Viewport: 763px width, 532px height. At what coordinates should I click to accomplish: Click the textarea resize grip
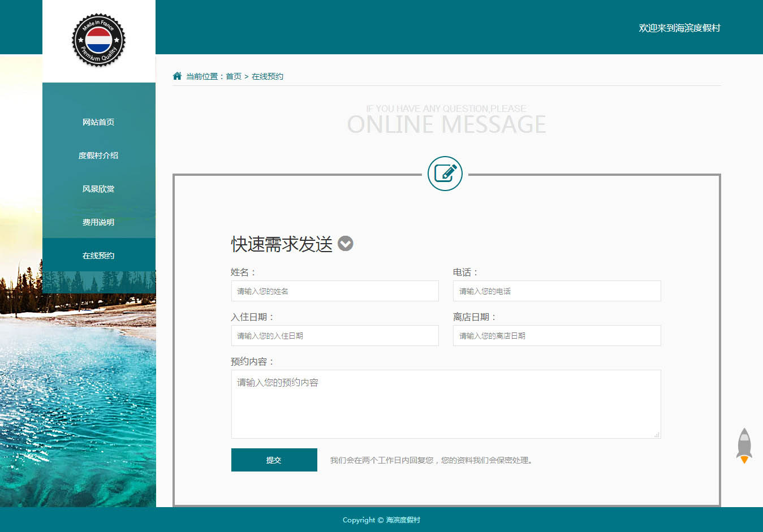point(657,435)
